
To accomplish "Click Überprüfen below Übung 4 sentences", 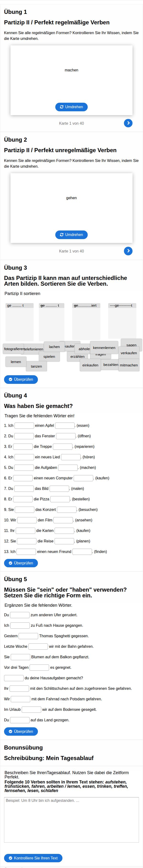I will pos(21,563).
